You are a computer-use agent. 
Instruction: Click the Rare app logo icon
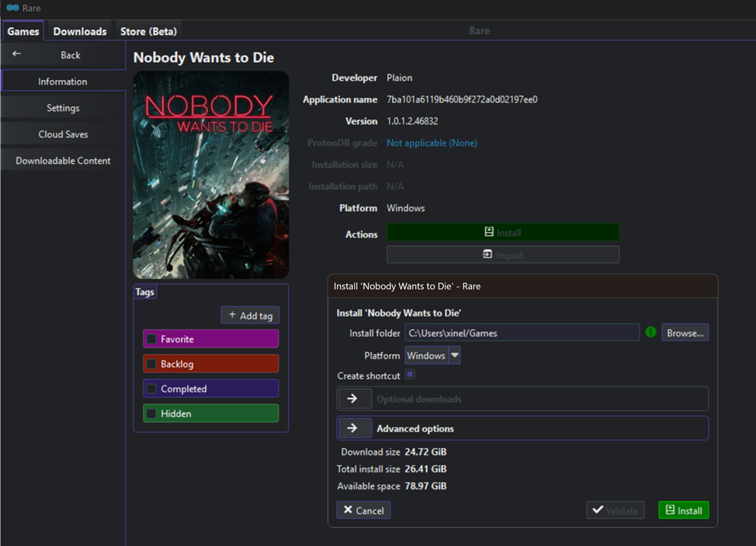(x=12, y=8)
